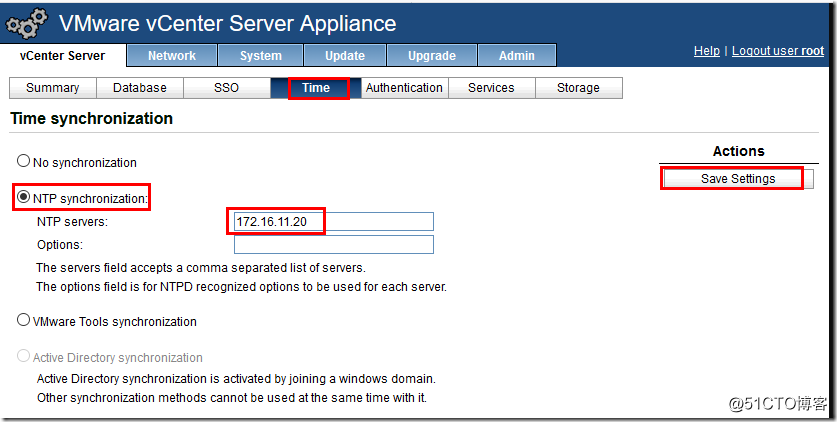837x422 pixels.
Task: Select the Upgrade tab
Action: (x=432, y=55)
